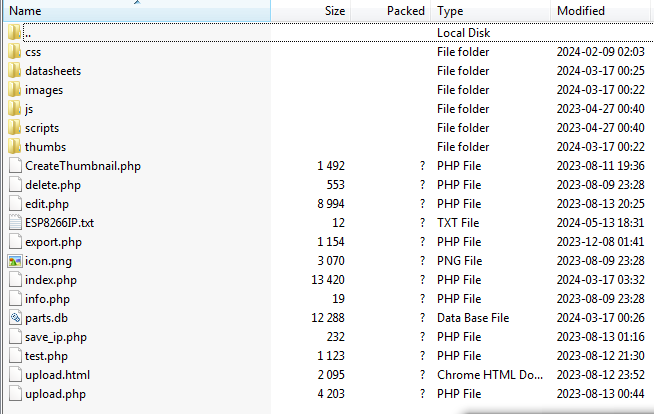Click the size value 12 288

pyautogui.click(x=328, y=318)
